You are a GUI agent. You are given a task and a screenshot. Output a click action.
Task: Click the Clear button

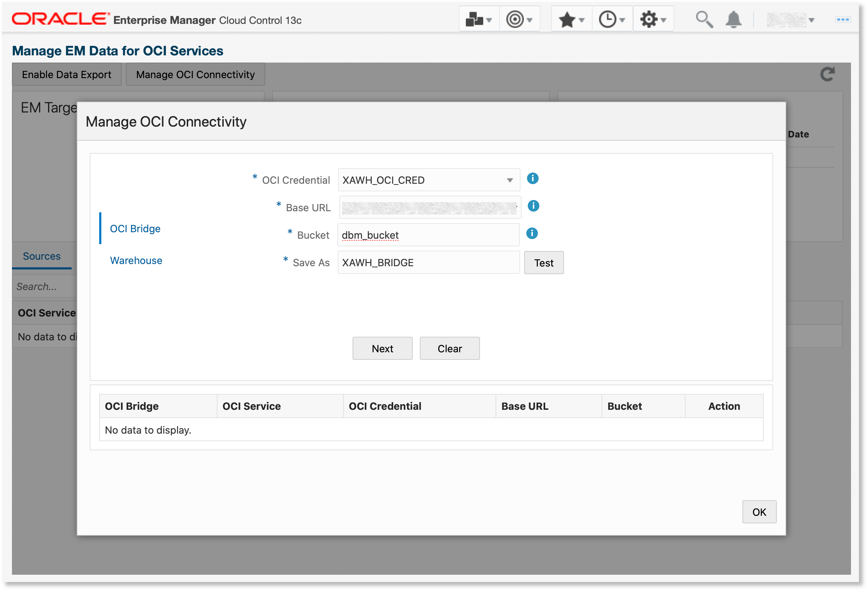point(450,349)
